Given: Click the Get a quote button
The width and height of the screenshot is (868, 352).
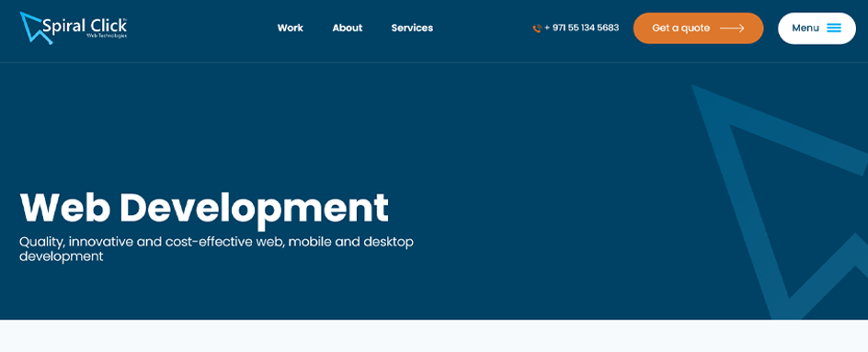Looking at the screenshot, I should coord(698,28).
